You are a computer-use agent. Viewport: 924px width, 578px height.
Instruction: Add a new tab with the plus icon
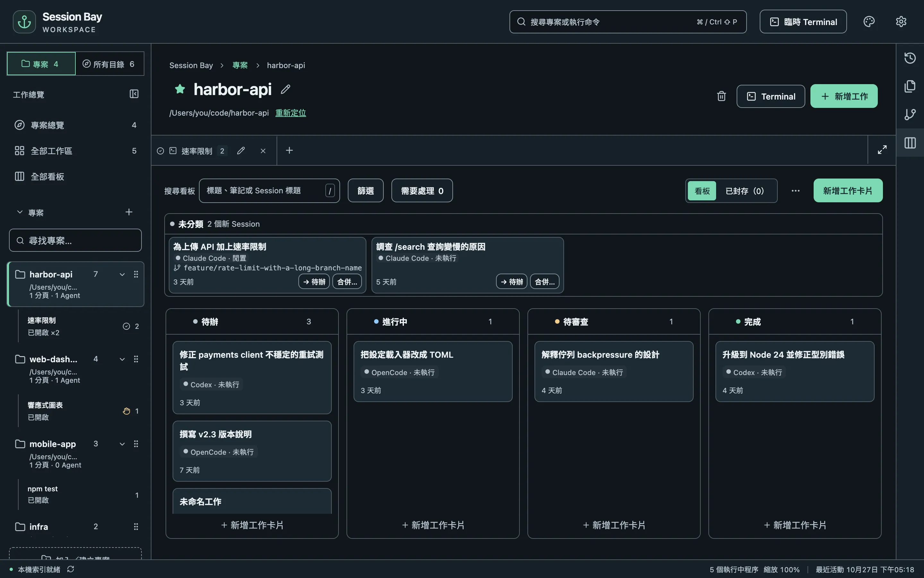pyautogui.click(x=289, y=150)
